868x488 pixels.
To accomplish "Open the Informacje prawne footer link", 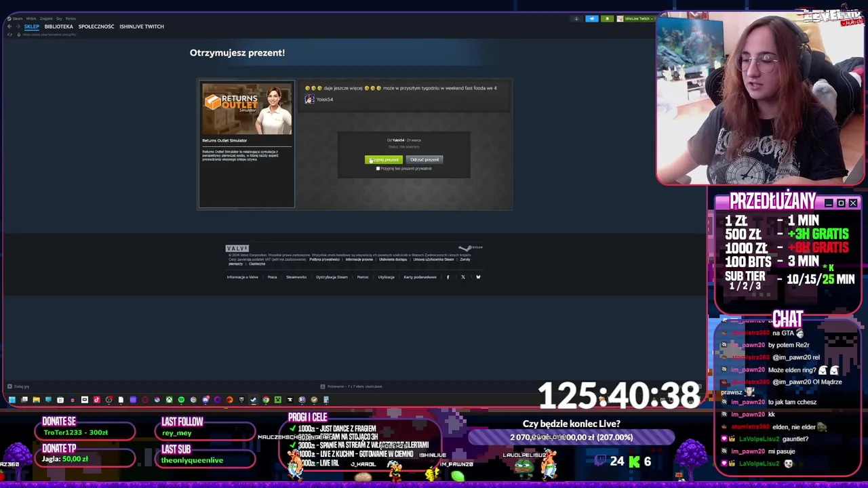I will tap(359, 260).
